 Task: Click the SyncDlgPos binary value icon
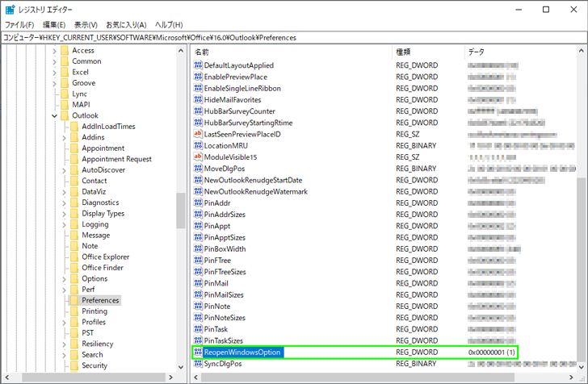[198, 363]
